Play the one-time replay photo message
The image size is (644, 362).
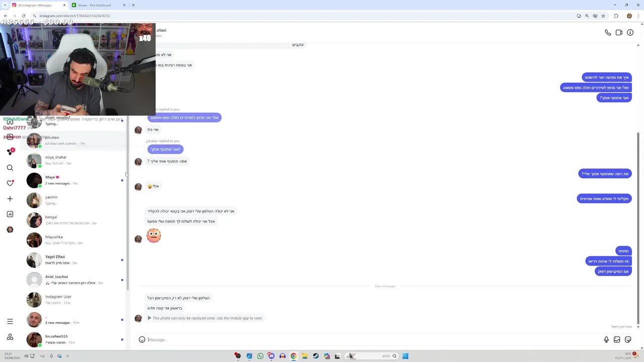[x=205, y=318]
